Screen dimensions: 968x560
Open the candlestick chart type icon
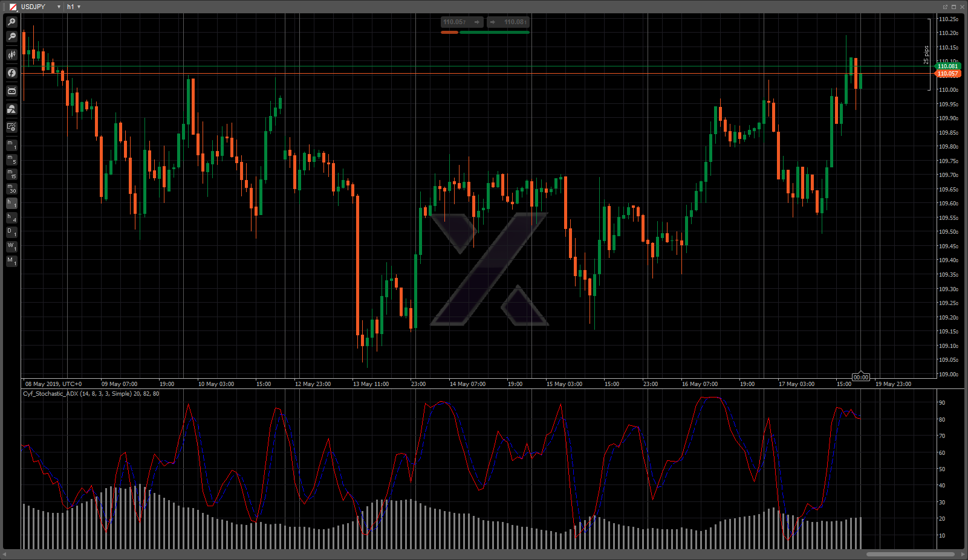pyautogui.click(x=11, y=55)
